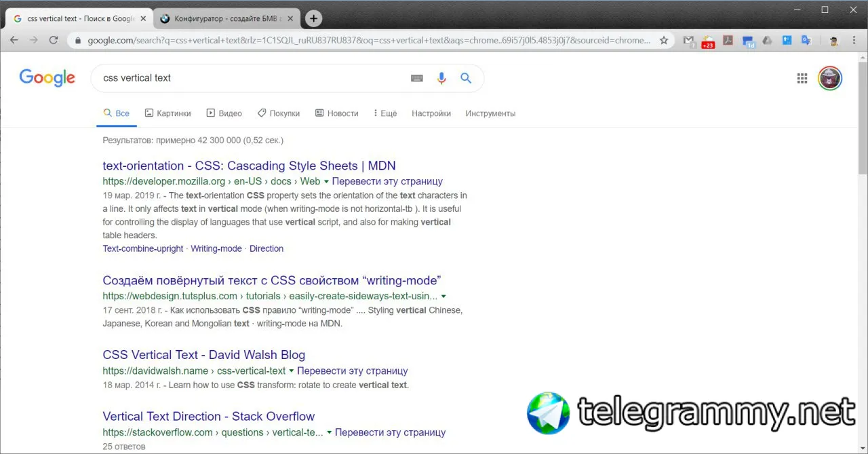Open Инструменты search tools

(490, 113)
